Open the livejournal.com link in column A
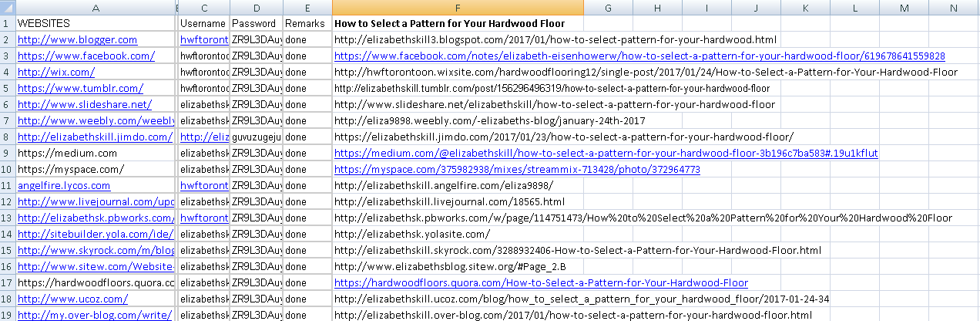The width and height of the screenshot is (980, 321). click(96, 201)
